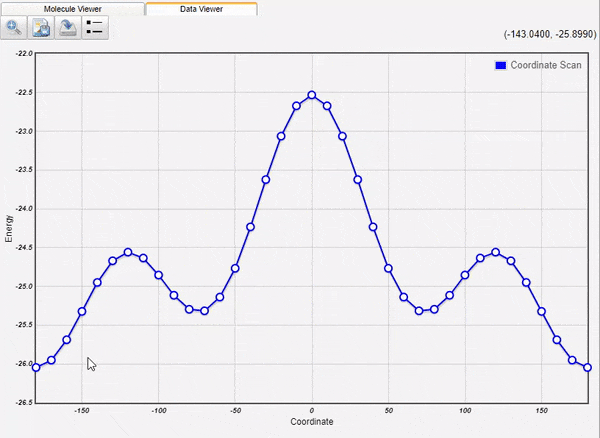Click the -26.5 y-axis label
The width and height of the screenshot is (600, 438).
coord(24,402)
